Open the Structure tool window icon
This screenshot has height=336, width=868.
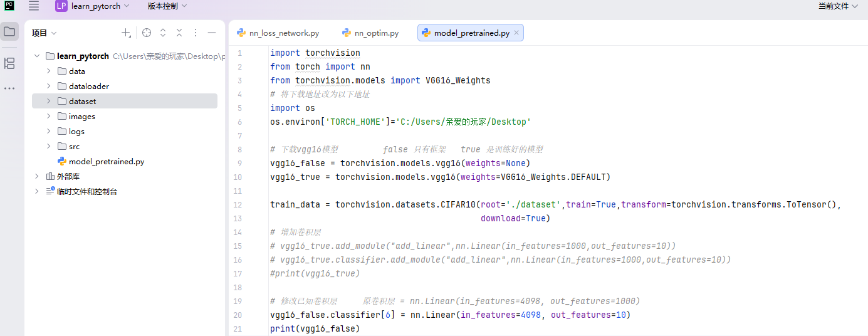pos(9,63)
